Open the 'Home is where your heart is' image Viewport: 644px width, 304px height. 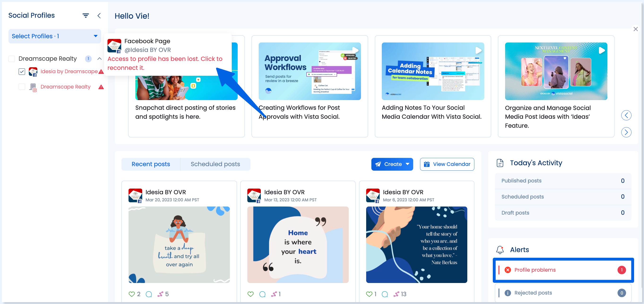(298, 245)
